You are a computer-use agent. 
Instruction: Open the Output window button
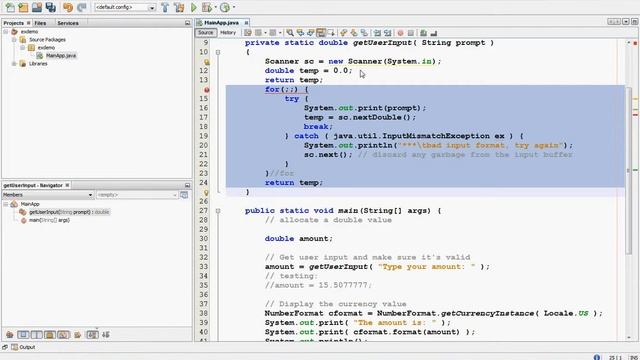click(23, 347)
